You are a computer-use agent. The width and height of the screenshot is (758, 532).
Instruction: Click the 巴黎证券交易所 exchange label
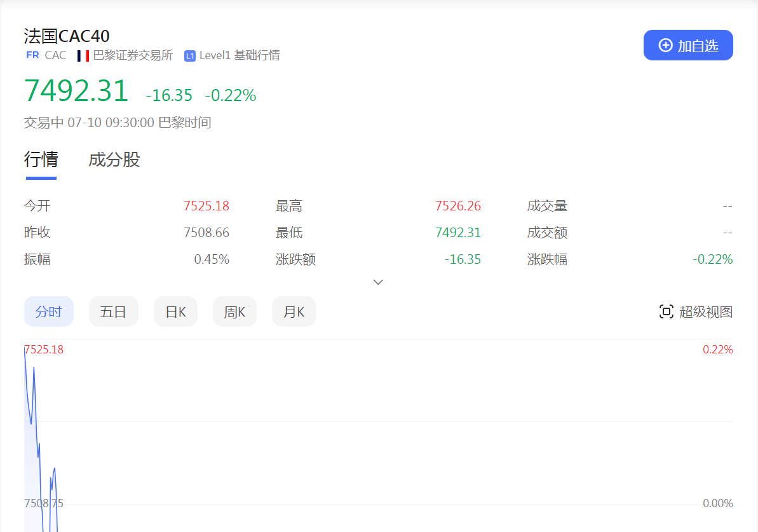point(133,55)
